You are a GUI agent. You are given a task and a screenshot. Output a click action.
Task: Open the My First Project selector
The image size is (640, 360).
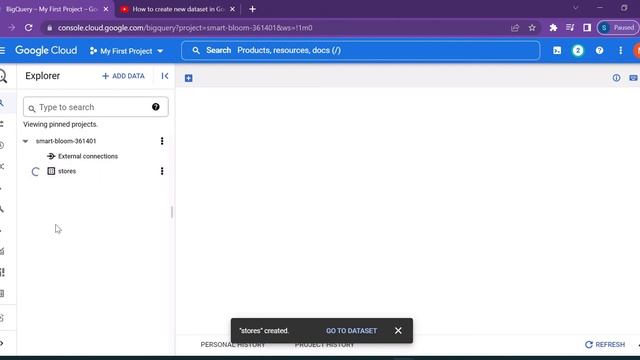[127, 51]
